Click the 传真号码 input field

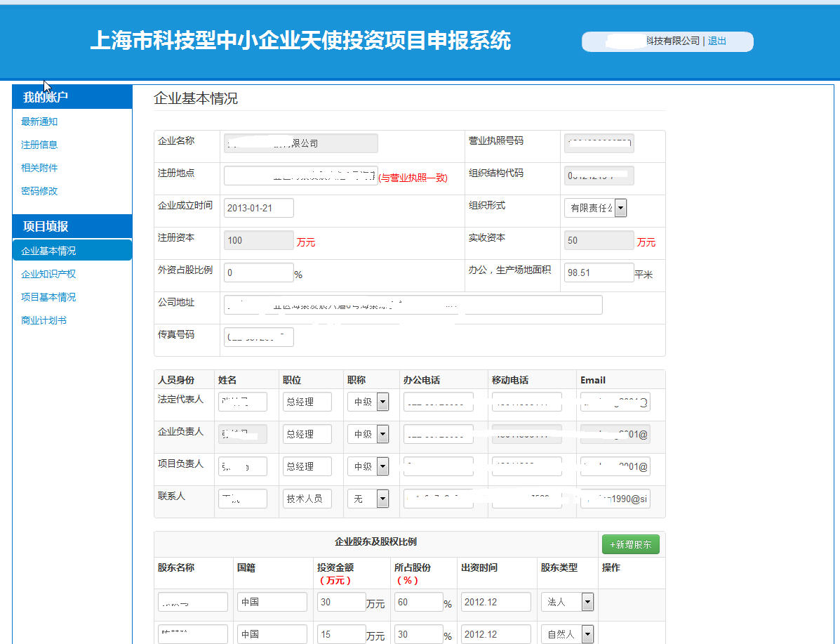[x=258, y=337]
